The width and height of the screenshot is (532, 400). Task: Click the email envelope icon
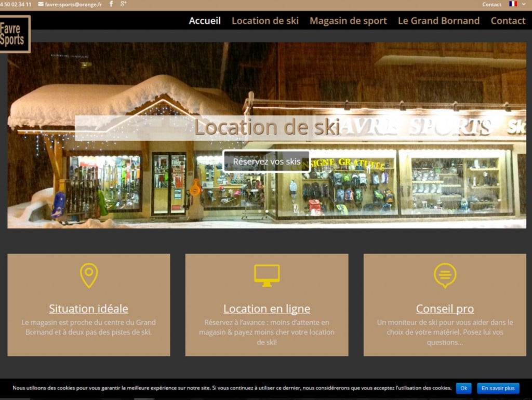41,4
